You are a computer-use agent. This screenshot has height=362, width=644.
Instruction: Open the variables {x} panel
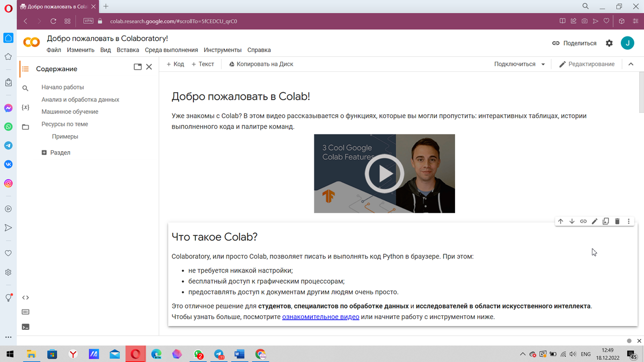25,107
